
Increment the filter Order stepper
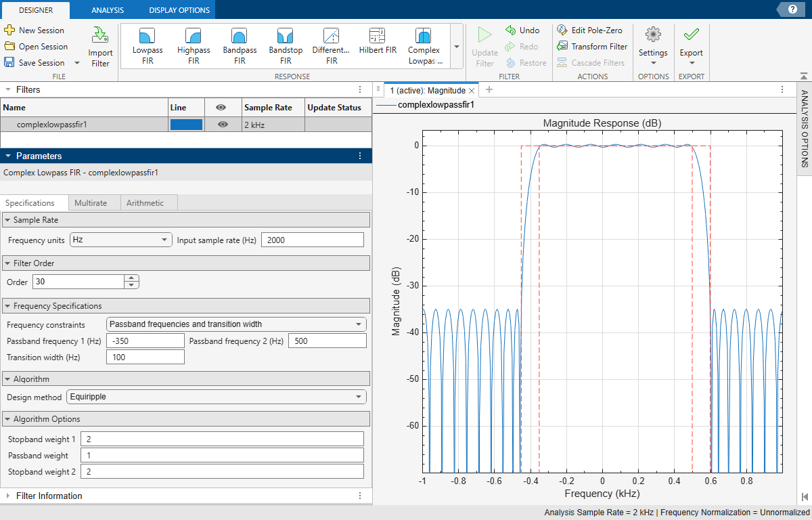(132, 278)
